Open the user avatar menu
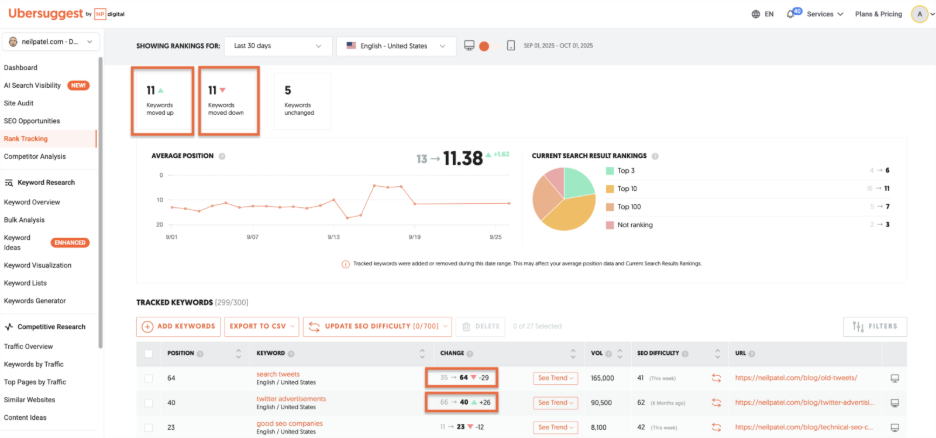 [919, 14]
